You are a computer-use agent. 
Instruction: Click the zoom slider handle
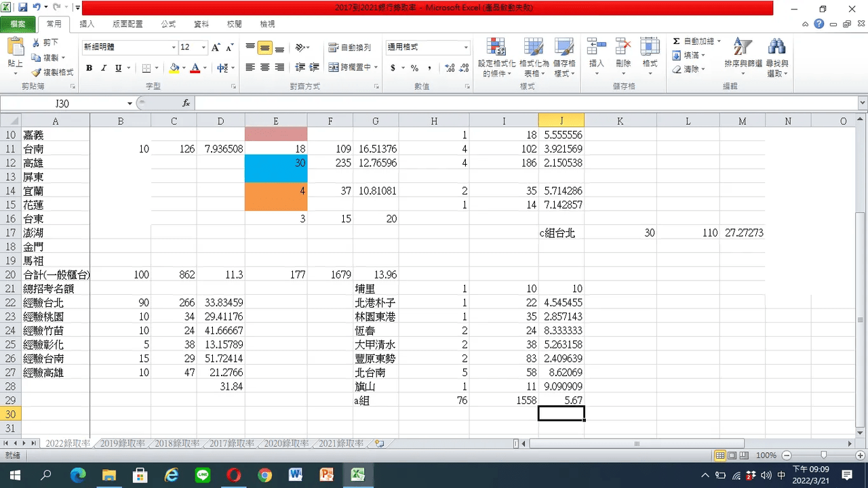tap(823, 455)
